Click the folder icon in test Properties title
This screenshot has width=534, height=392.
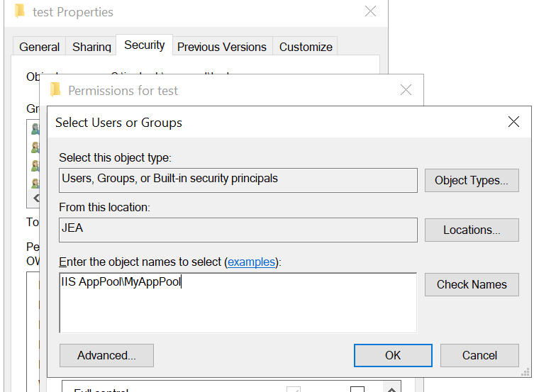(20, 12)
